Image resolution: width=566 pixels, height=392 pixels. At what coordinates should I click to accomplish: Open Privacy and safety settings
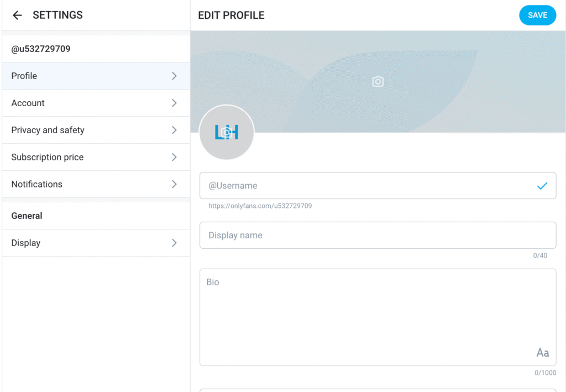[48, 130]
